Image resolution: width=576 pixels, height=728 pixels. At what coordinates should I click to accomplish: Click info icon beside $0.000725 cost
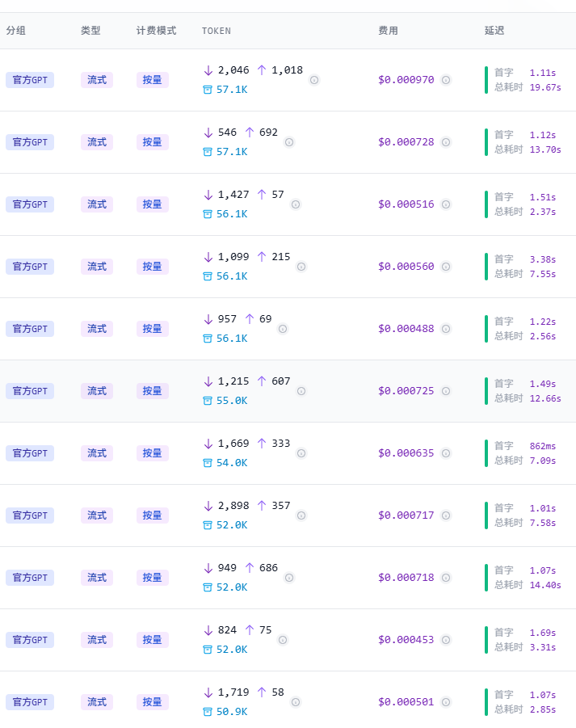click(446, 391)
